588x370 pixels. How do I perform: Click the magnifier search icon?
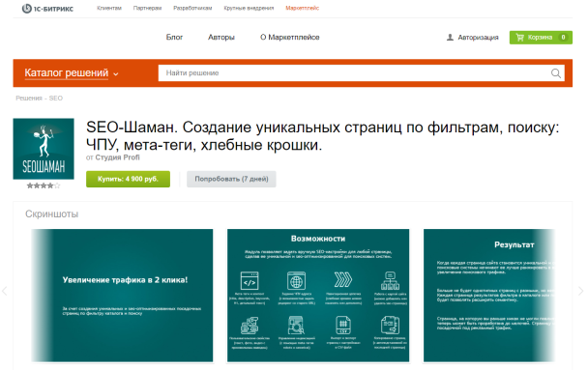point(556,73)
